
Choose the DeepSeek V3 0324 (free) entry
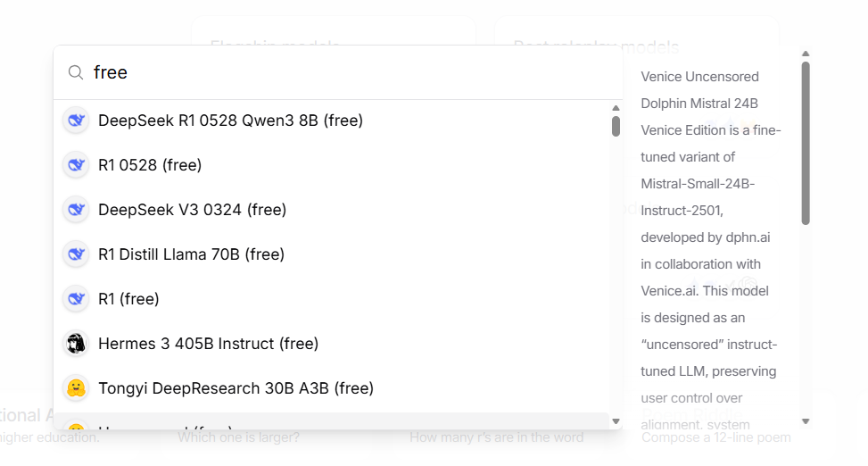coord(192,210)
